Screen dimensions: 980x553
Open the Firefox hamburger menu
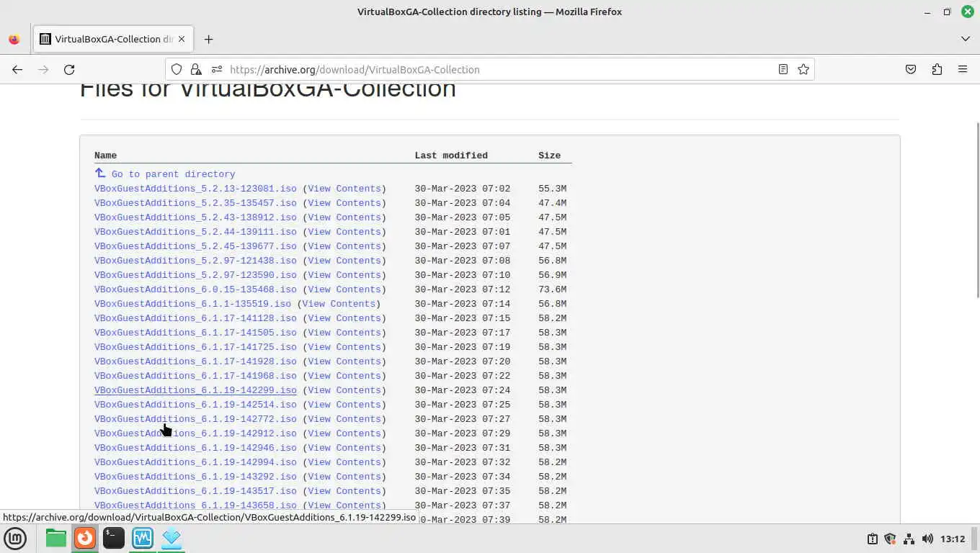coord(963,69)
